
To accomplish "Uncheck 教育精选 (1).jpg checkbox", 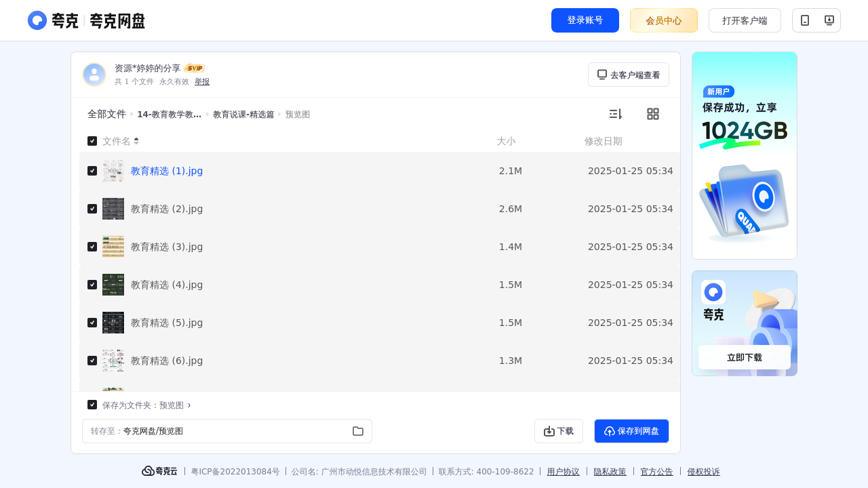I will point(92,171).
